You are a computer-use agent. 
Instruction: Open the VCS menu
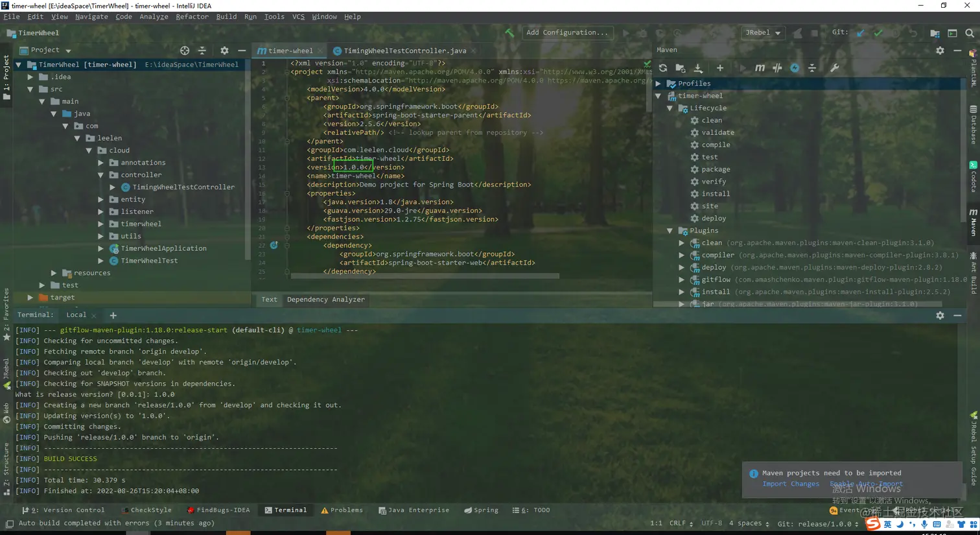[x=298, y=17]
